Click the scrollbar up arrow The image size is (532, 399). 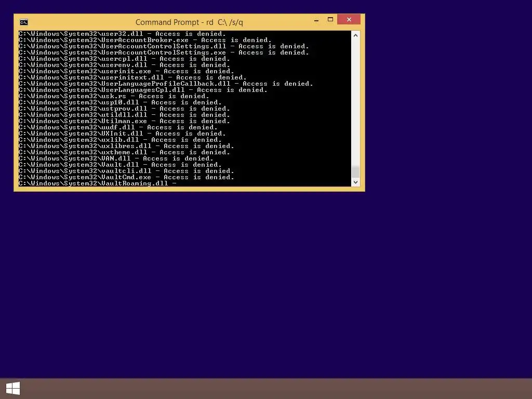pos(355,35)
